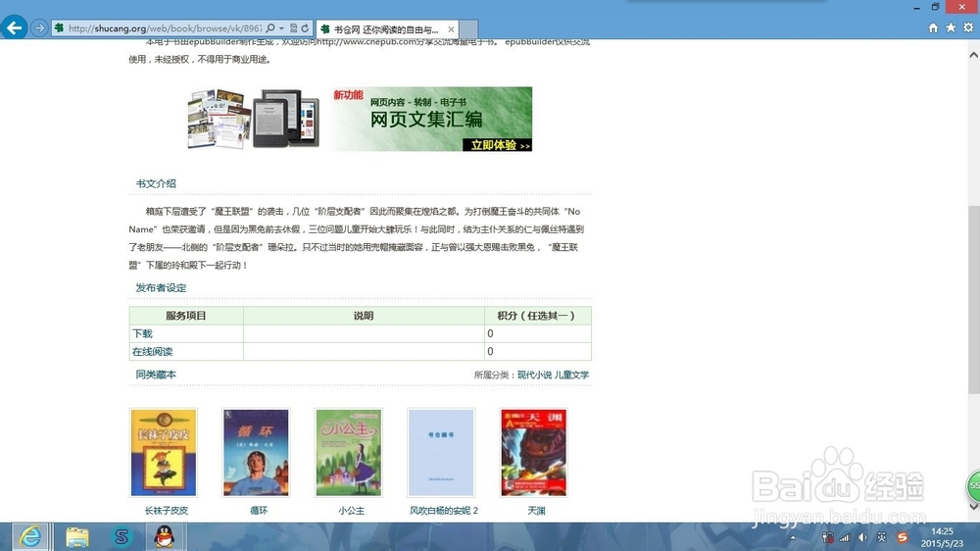Open the 循环 book cover
Viewport: 980px width, 551px height.
256,453
